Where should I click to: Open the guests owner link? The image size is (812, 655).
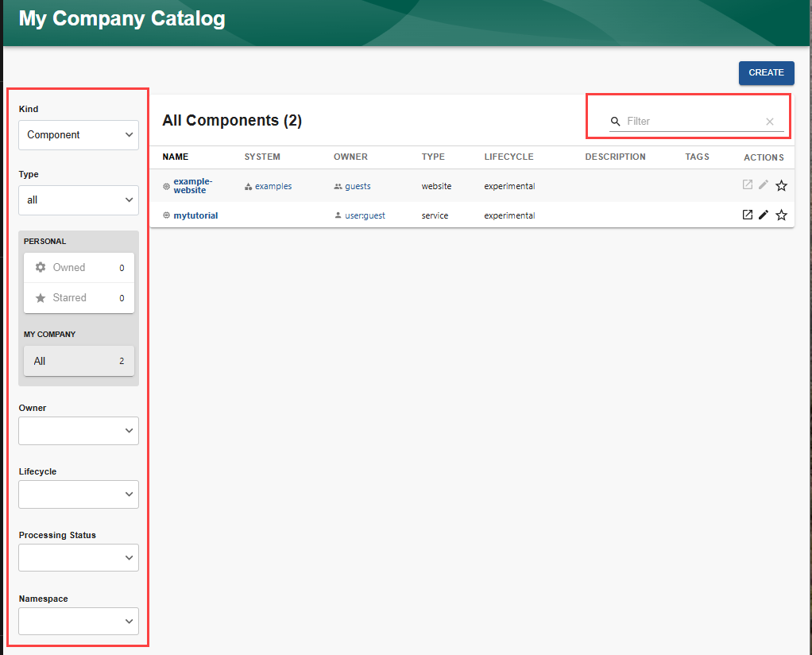click(x=357, y=185)
